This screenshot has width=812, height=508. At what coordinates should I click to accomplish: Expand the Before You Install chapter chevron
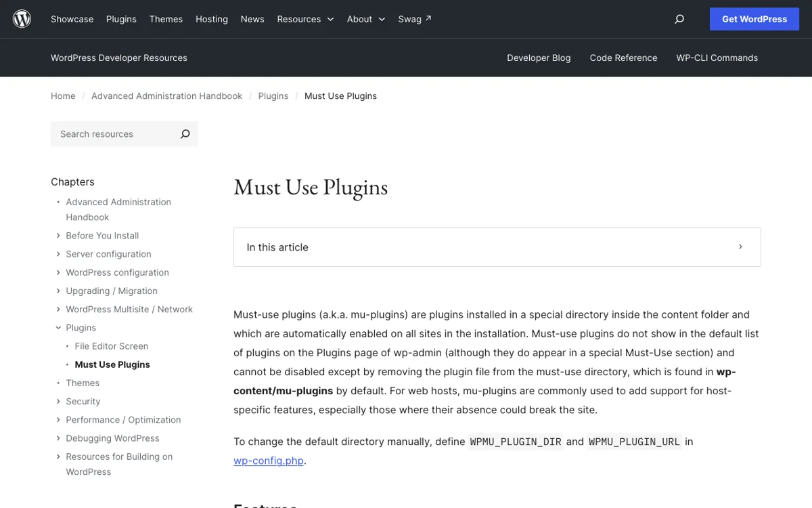click(x=58, y=236)
